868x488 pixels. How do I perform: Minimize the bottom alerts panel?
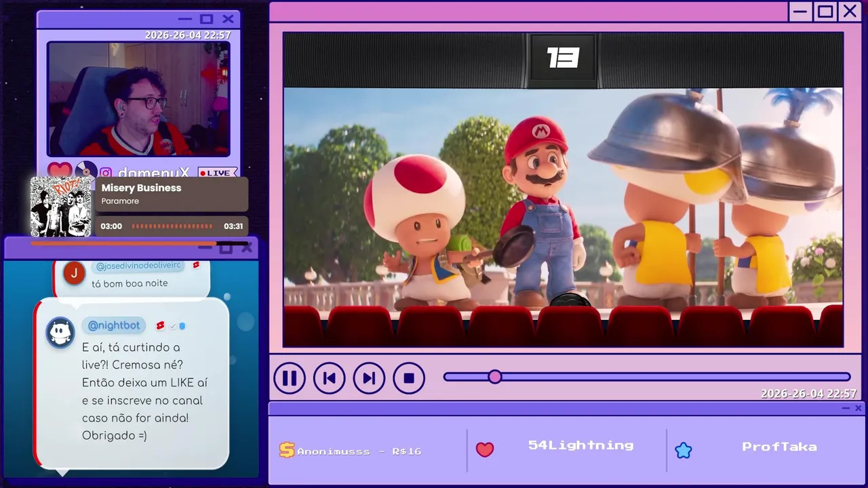point(846,408)
